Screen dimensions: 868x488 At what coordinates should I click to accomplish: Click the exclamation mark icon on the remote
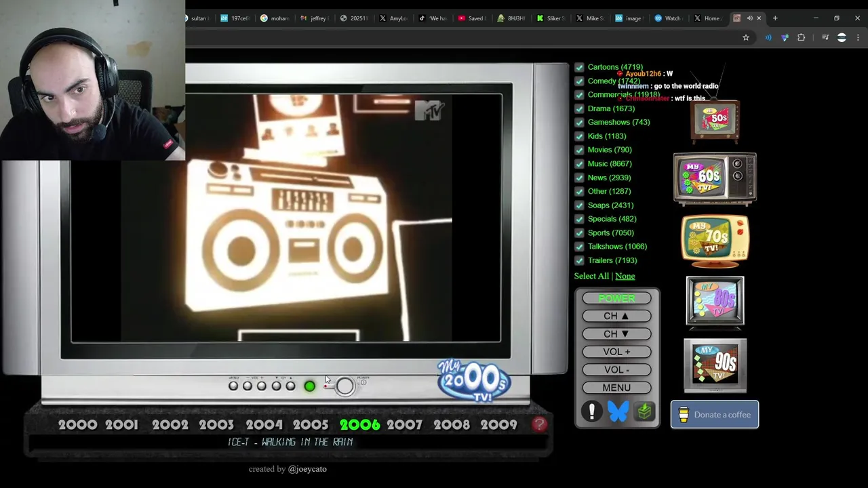[592, 411]
